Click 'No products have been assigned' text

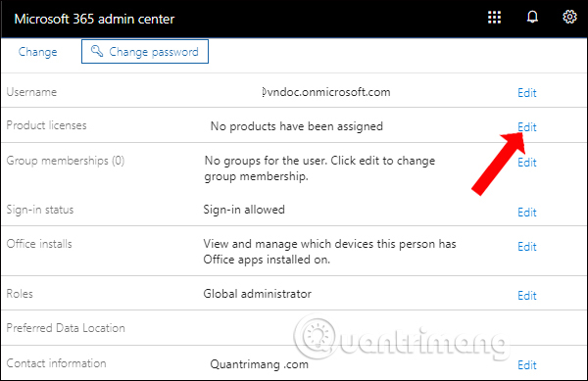coord(297,126)
